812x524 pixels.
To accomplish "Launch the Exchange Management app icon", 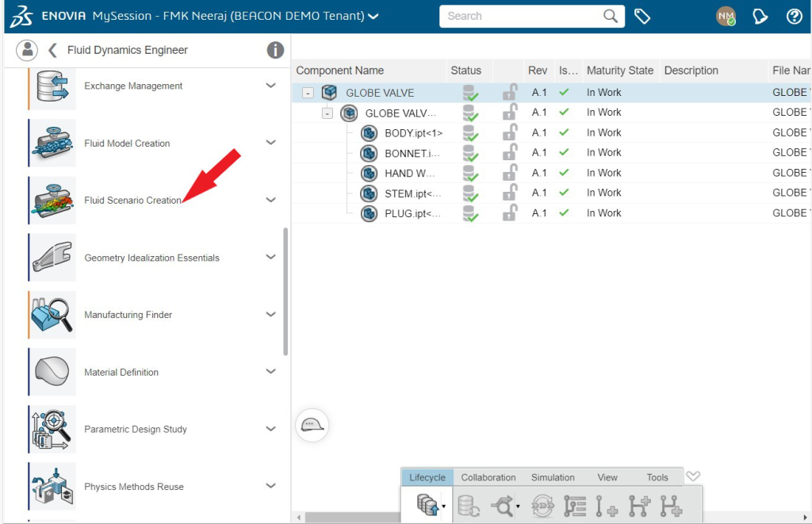I will [x=52, y=86].
